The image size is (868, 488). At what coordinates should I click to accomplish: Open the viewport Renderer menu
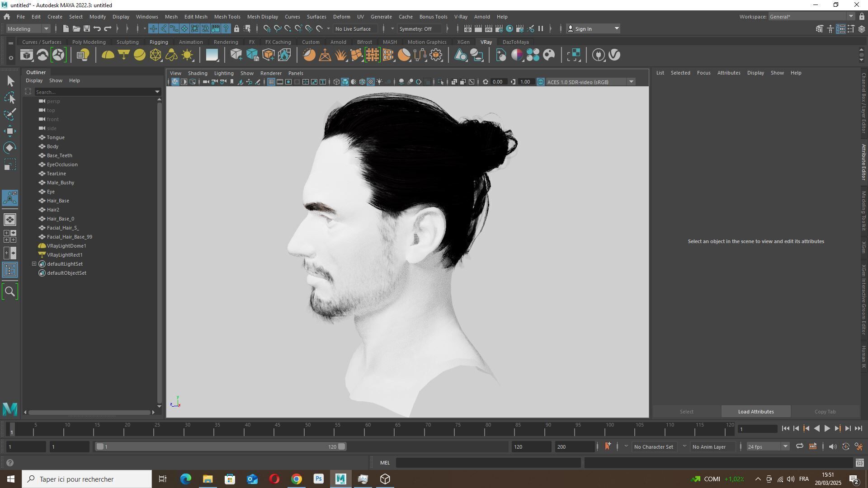[271, 73]
